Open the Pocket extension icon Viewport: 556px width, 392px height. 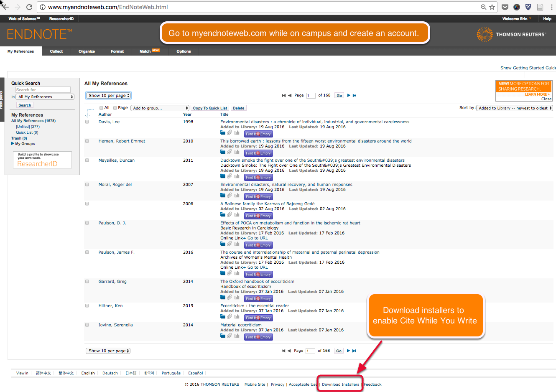click(505, 7)
